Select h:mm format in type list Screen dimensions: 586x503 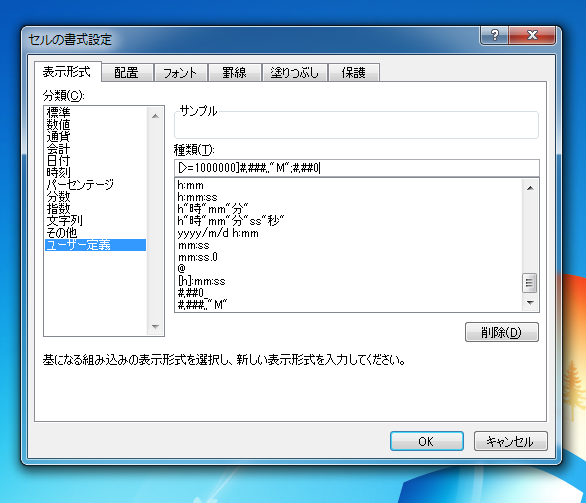349,185
